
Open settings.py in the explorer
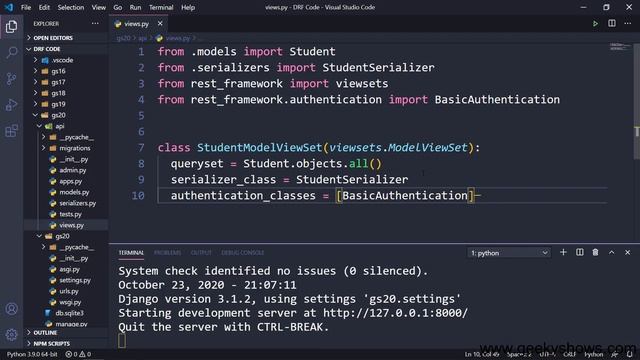(x=65, y=280)
